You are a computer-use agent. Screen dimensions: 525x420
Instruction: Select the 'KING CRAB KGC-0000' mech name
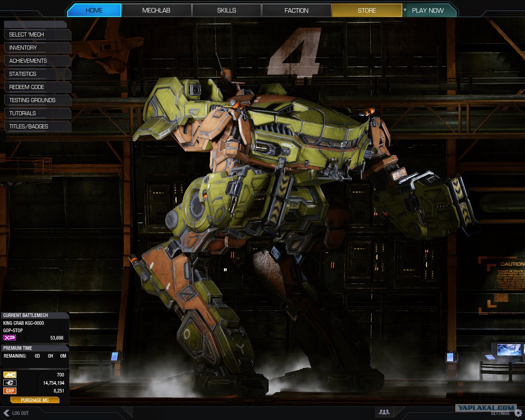pos(23,323)
